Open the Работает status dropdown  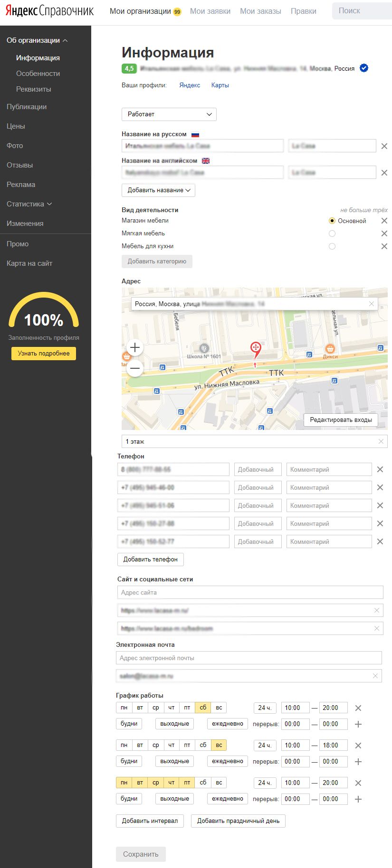tap(169, 114)
